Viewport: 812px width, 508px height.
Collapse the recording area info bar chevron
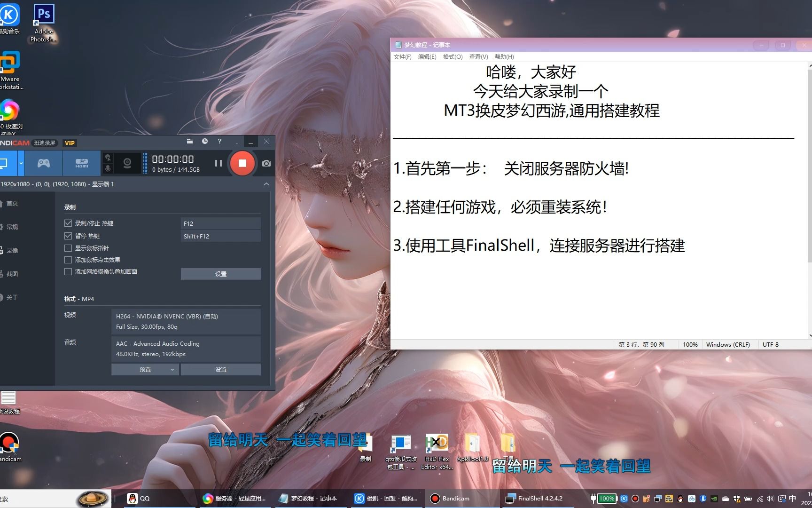[266, 184]
